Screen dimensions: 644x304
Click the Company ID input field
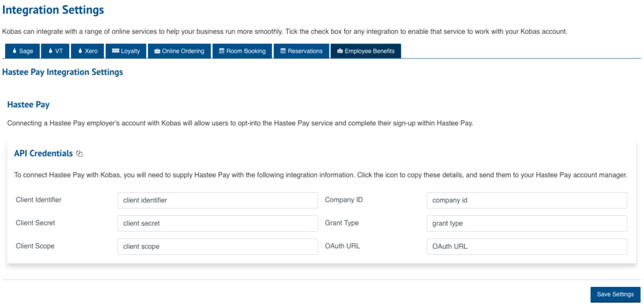[x=526, y=200]
